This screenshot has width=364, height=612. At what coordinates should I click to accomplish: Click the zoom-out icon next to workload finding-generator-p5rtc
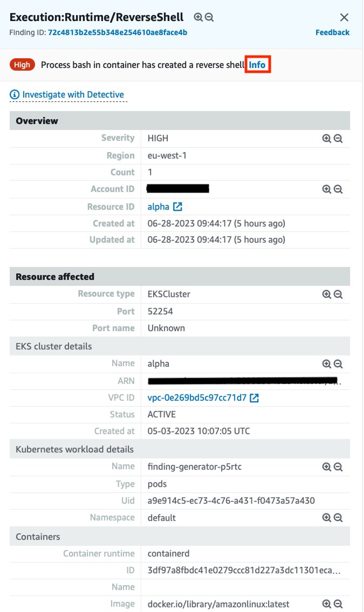(339, 466)
